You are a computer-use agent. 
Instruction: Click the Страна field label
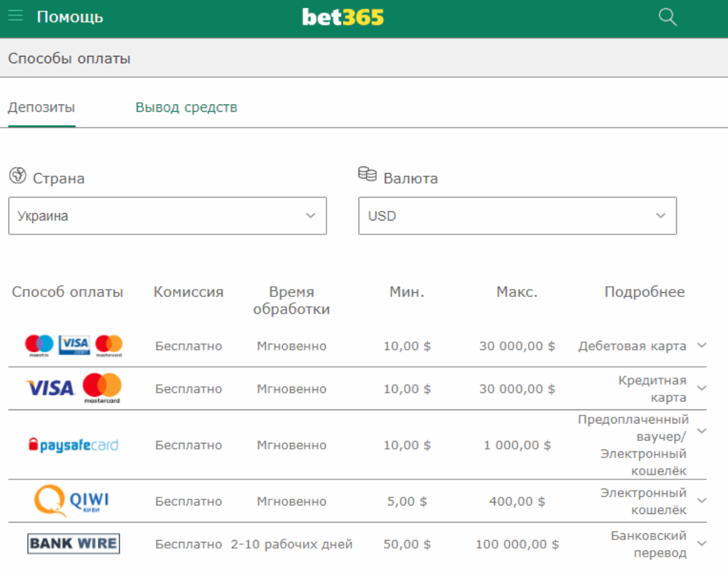tap(58, 179)
